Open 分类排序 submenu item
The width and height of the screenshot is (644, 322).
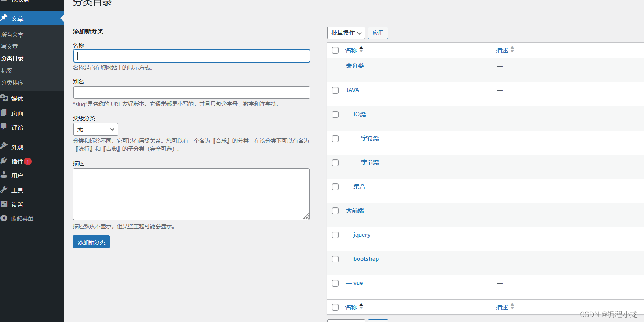coord(12,82)
